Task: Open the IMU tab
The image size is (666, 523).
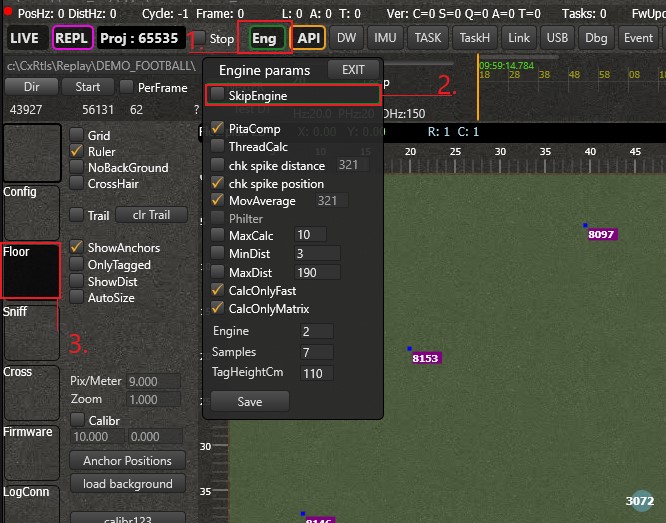Action: click(x=385, y=38)
